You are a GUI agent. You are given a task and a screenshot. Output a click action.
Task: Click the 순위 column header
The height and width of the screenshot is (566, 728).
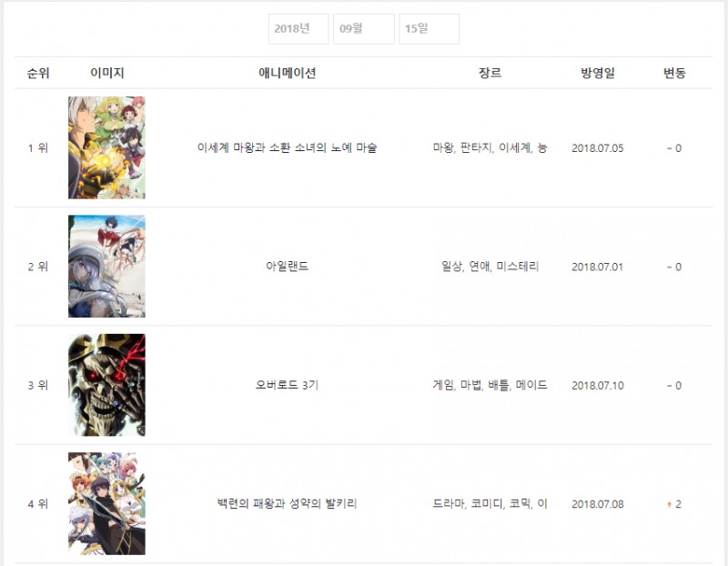(38, 73)
